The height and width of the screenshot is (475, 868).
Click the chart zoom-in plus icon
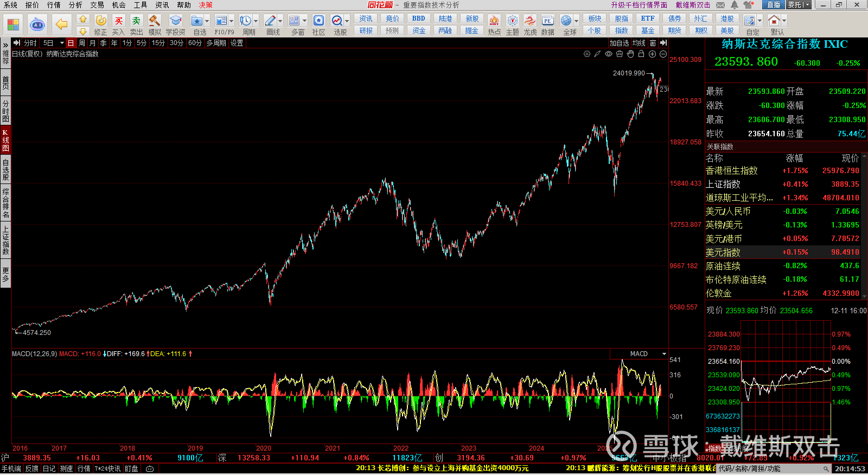652,54
